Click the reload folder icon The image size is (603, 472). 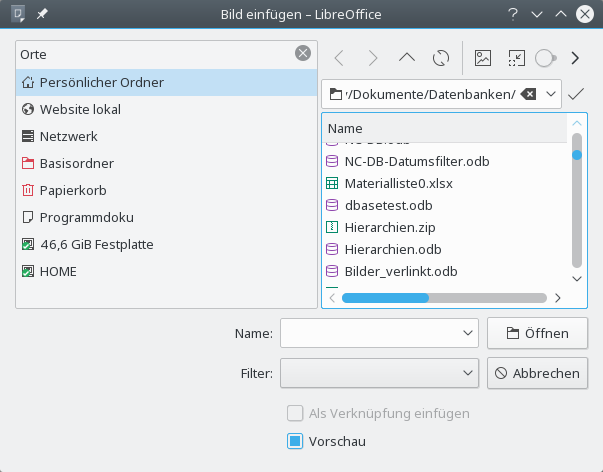point(440,58)
